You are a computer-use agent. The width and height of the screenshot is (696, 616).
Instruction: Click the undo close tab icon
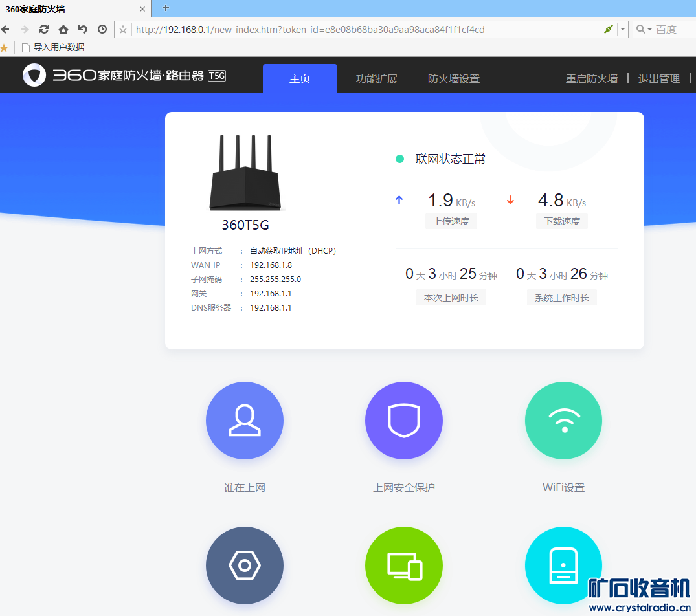tap(83, 29)
